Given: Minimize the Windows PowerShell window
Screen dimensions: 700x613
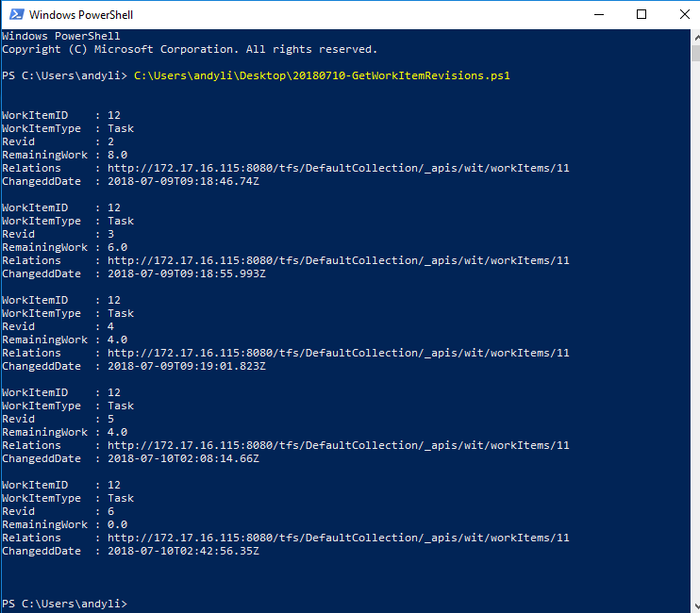Looking at the screenshot, I should click(x=599, y=15).
